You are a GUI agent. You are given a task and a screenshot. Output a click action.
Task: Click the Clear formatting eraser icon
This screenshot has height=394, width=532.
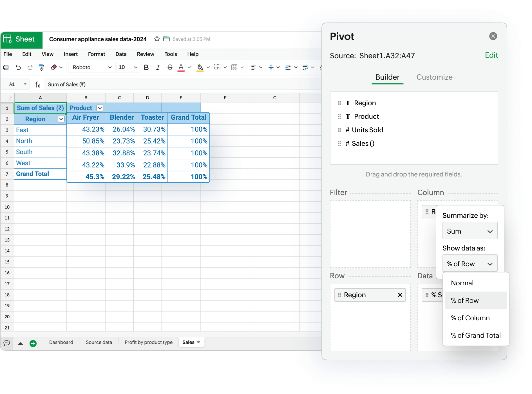click(x=54, y=67)
